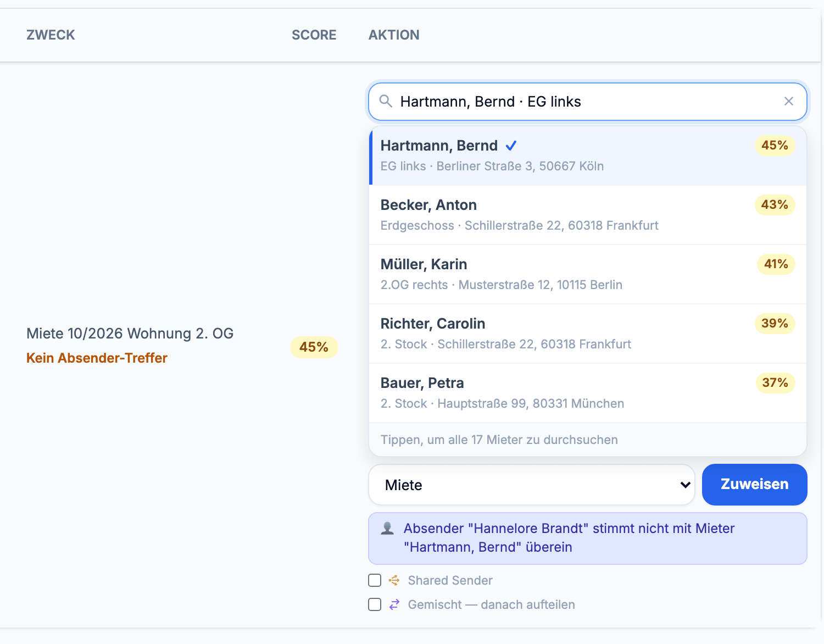Image resolution: width=824 pixels, height=644 pixels.
Task: Click the AKTION column header
Action: 394,35
